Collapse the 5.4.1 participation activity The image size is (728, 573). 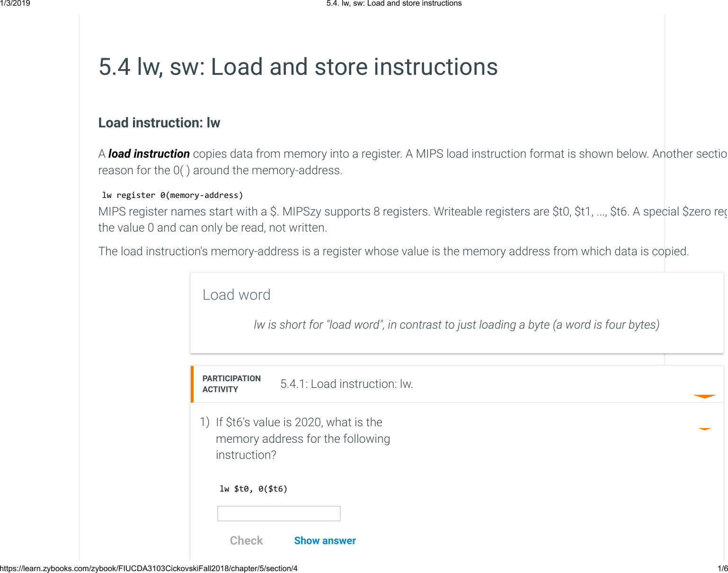click(705, 396)
